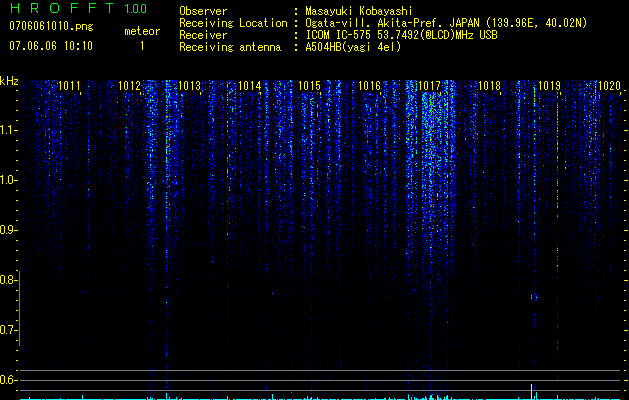Click the 1012 time marker
The height and width of the screenshot is (400, 629).
(129, 86)
